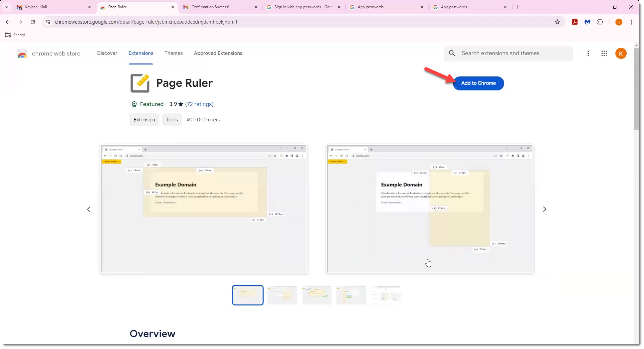This screenshot has width=644, height=349.
Task: Open the Discover section
Action: [107, 53]
